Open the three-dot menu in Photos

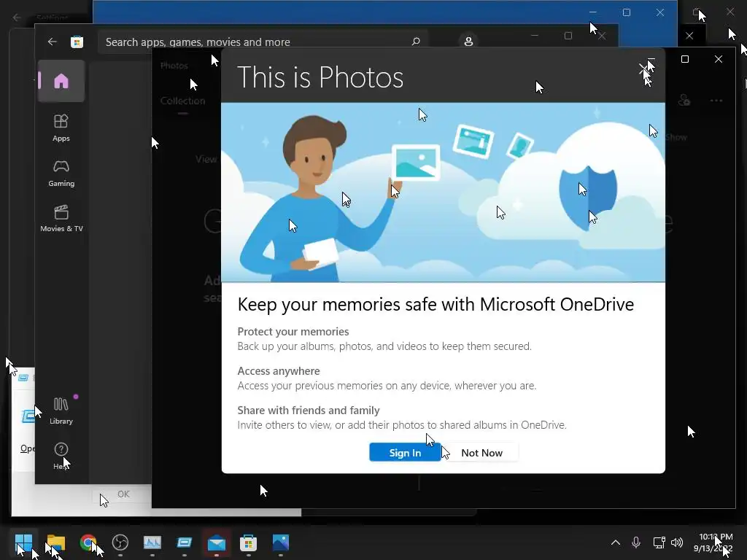pos(716,101)
